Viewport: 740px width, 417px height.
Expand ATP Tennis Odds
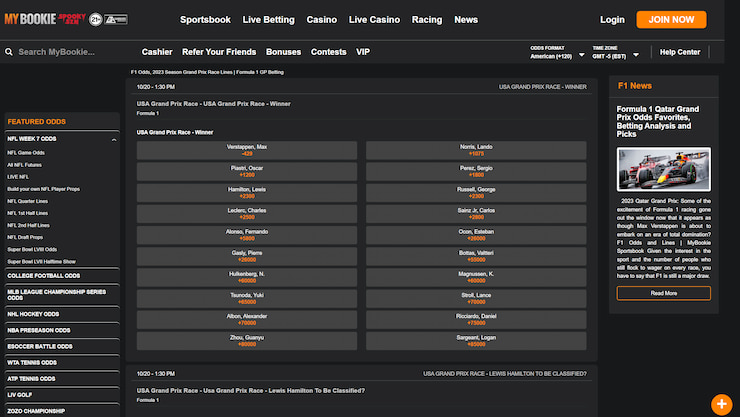62,378
